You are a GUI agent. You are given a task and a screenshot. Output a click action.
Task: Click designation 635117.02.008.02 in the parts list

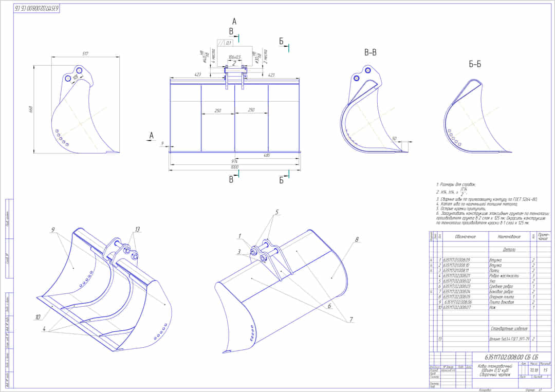click(457, 281)
